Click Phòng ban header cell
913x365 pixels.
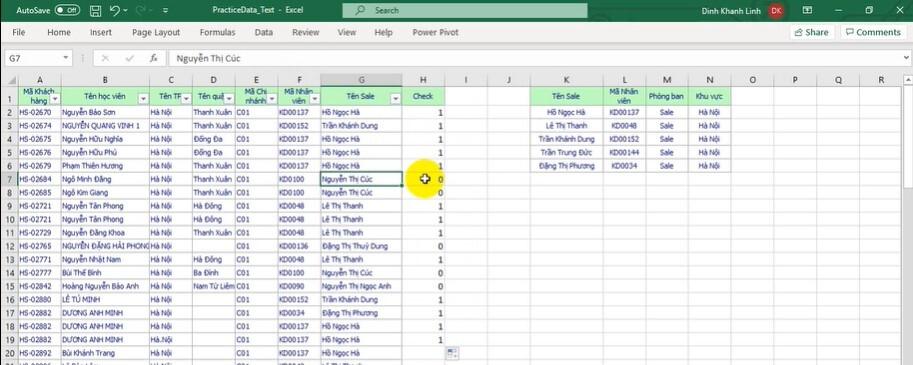[x=667, y=96]
